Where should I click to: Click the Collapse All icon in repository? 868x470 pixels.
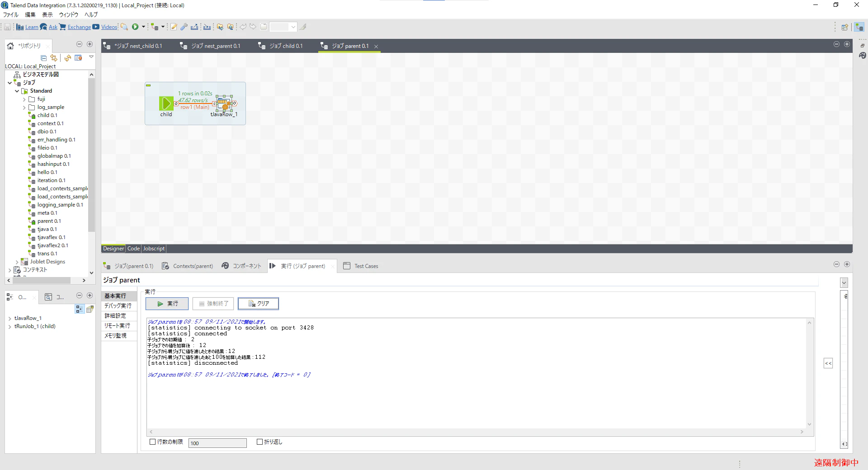pyautogui.click(x=44, y=58)
